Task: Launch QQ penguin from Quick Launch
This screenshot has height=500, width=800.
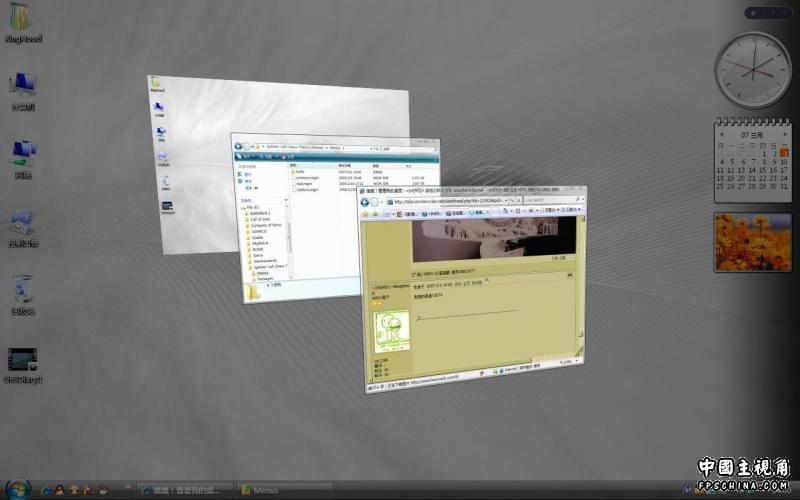Action: (x=60, y=490)
